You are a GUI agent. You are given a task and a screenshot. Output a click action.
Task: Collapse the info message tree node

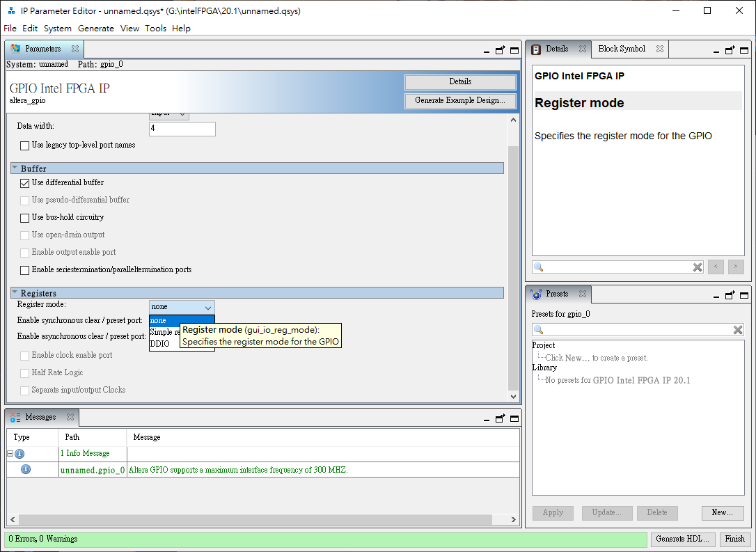click(x=10, y=454)
